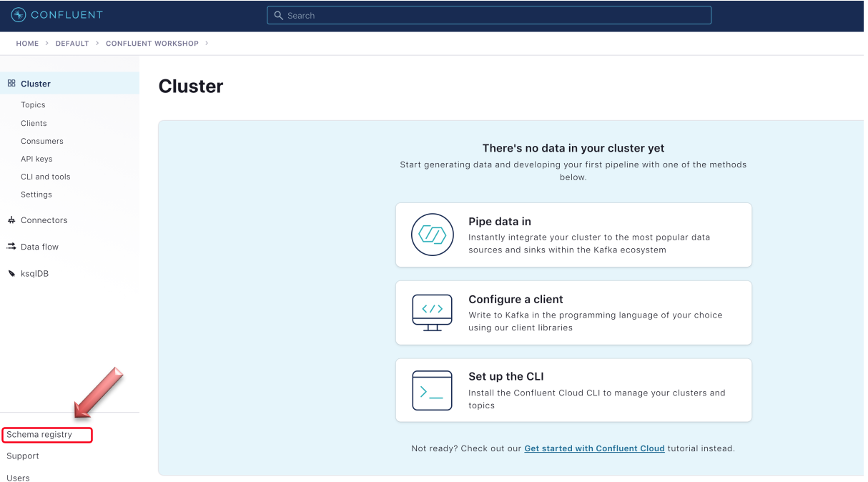The width and height of the screenshot is (868, 482).
Task: Click "There's no data in your cluster yet" text
Action: point(573,148)
